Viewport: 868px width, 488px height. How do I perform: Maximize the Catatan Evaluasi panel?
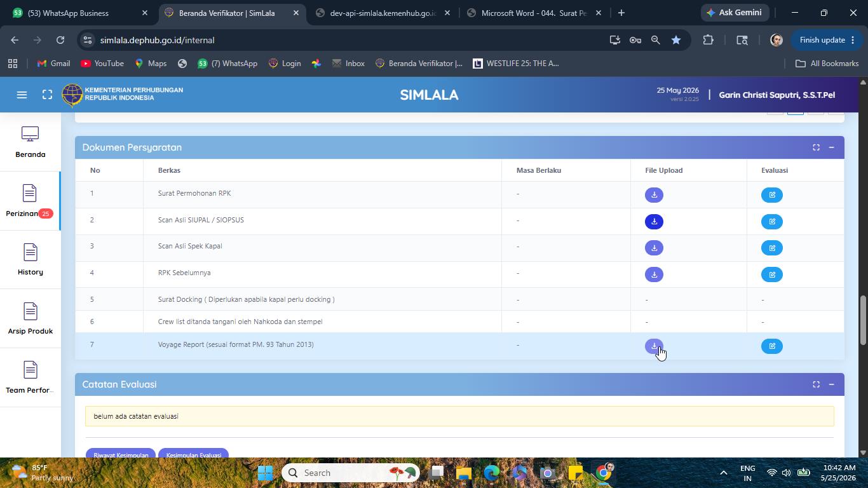point(816,384)
